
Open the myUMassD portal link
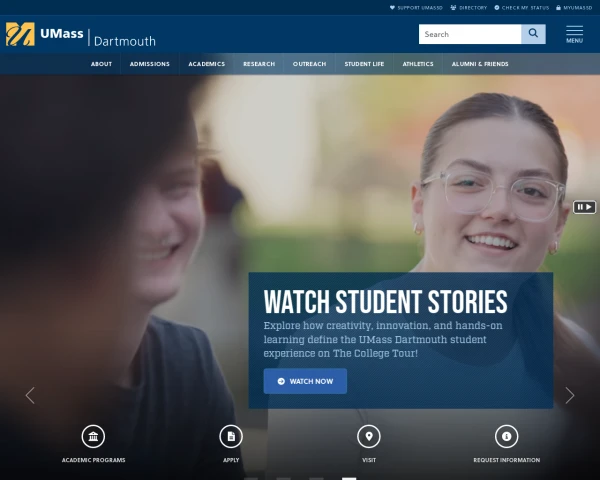click(x=574, y=8)
